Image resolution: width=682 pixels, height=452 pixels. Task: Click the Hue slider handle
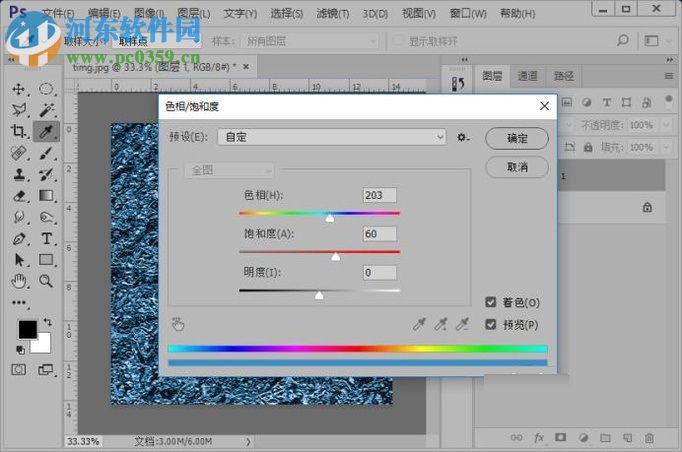point(330,218)
